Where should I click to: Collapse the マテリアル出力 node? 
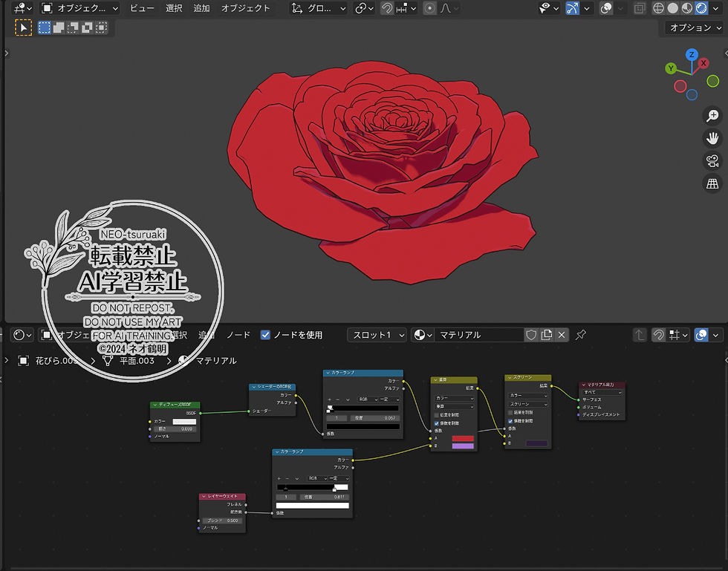pyautogui.click(x=584, y=385)
